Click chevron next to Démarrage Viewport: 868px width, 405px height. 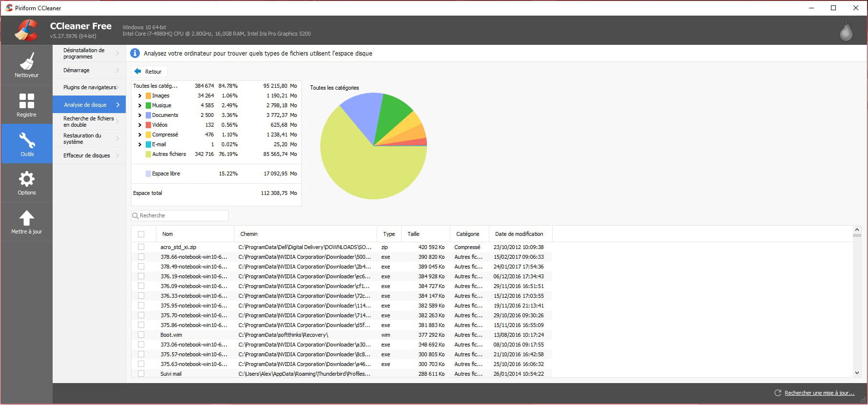click(x=117, y=70)
